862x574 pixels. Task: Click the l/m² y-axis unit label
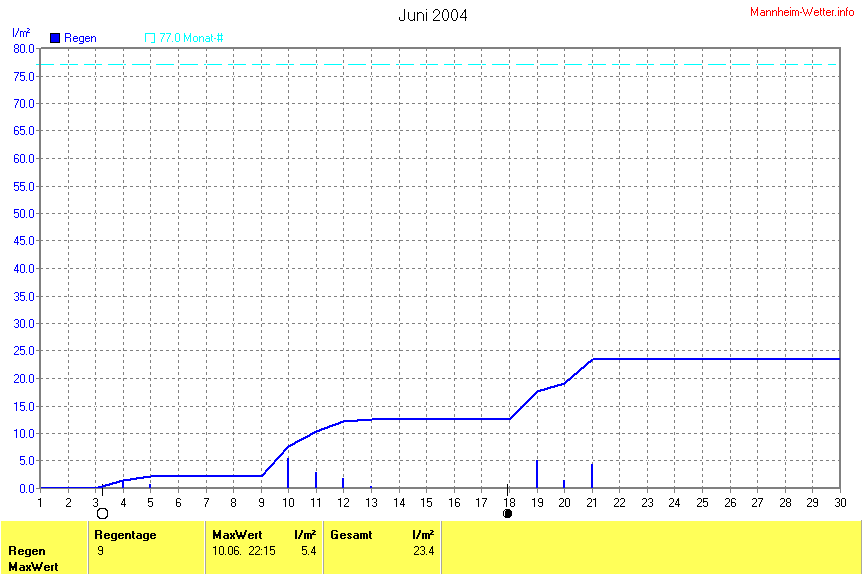click(x=21, y=33)
